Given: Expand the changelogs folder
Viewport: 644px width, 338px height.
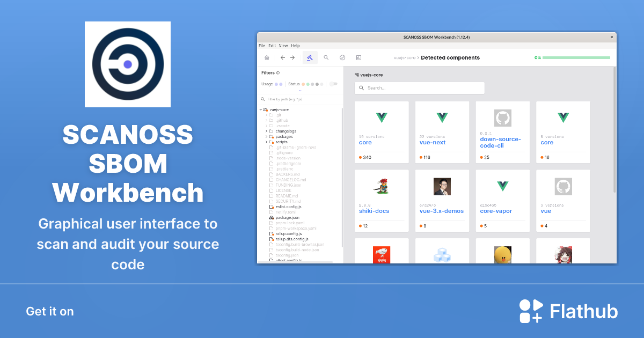Looking at the screenshot, I should [x=266, y=131].
